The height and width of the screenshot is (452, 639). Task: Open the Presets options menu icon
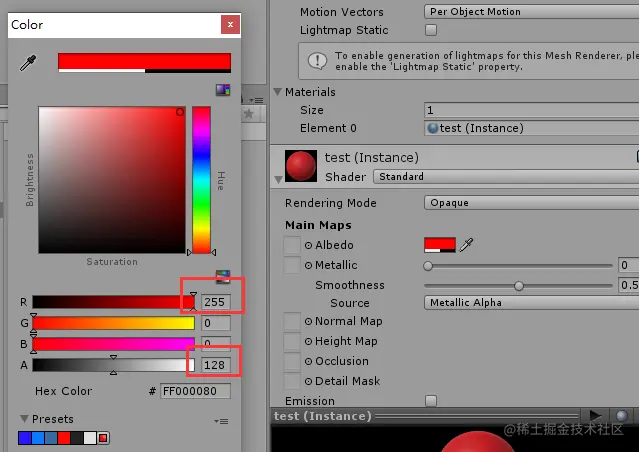[x=221, y=421]
